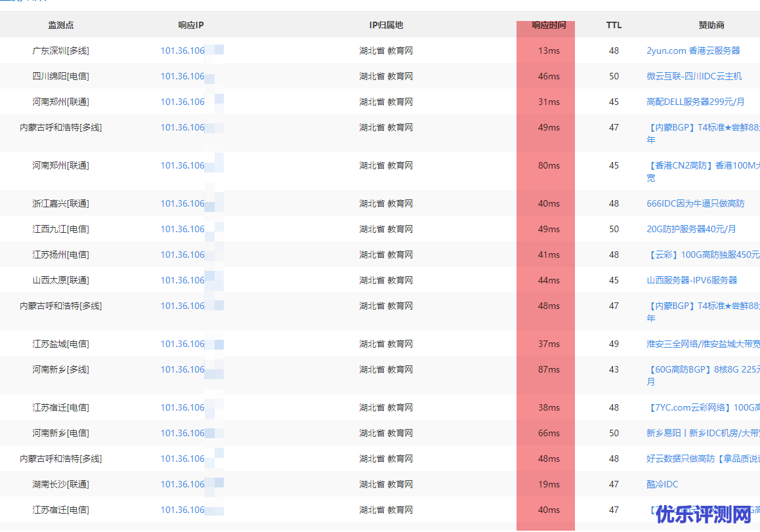Click the response IP for 广东深圳[多线]

click(x=183, y=51)
